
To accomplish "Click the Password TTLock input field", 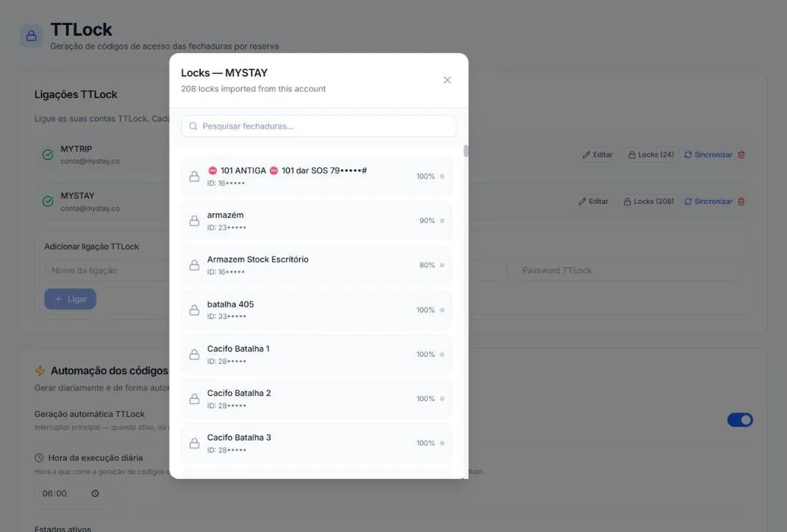I will [627, 271].
